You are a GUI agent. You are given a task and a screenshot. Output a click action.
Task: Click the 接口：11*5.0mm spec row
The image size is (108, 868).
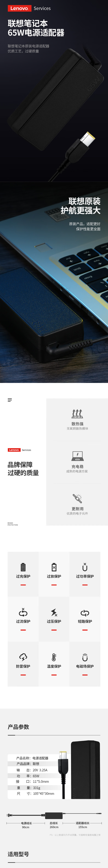pyautogui.click(x=33, y=781)
